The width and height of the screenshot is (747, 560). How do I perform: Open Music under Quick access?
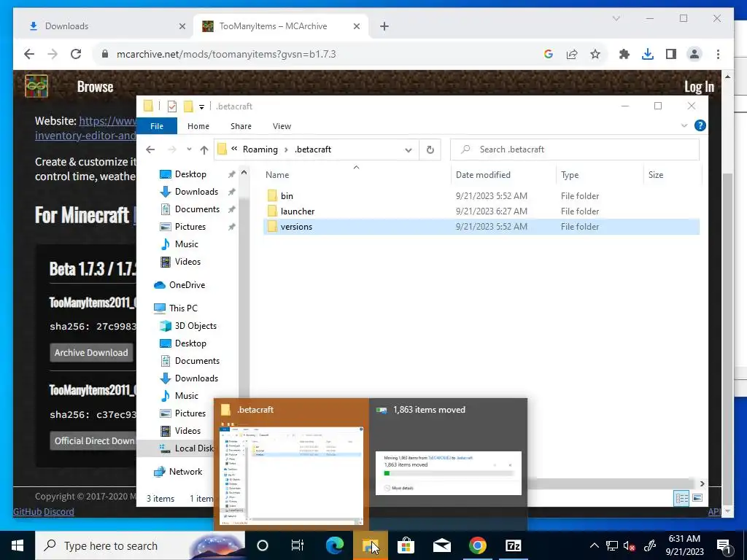pyautogui.click(x=186, y=244)
